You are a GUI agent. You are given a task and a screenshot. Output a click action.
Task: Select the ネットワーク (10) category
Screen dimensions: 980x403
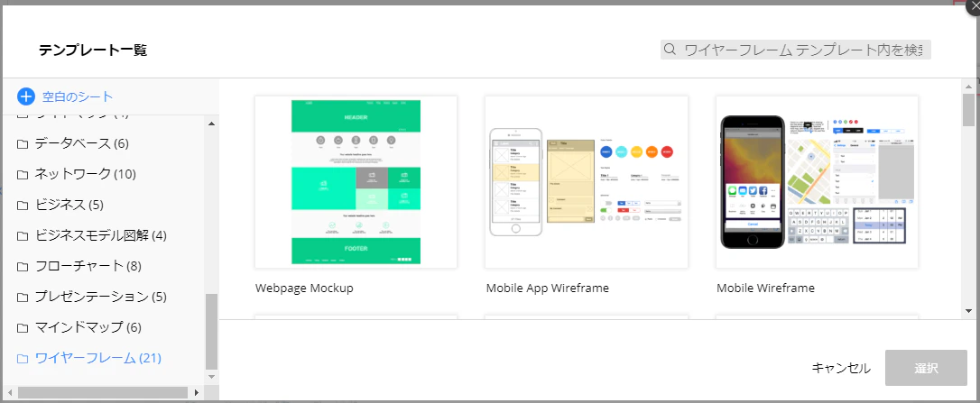(85, 174)
